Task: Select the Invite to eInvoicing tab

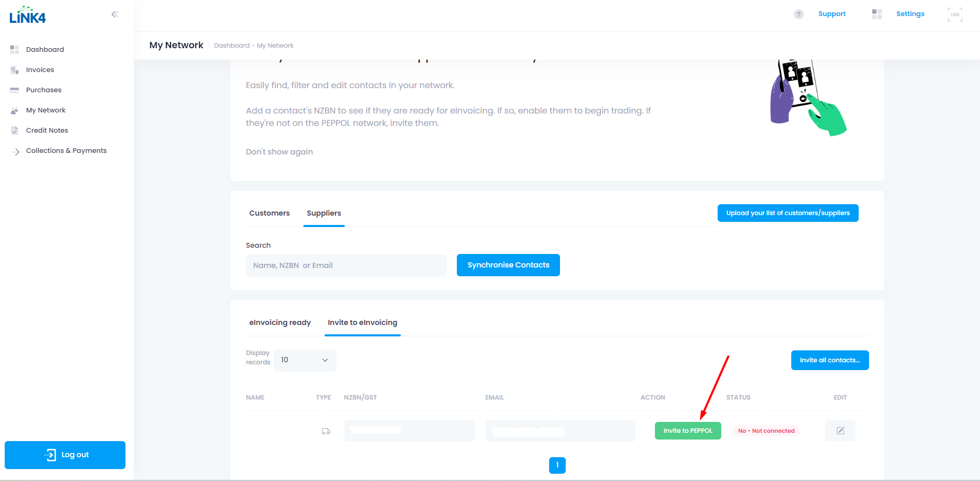Action: (362, 322)
